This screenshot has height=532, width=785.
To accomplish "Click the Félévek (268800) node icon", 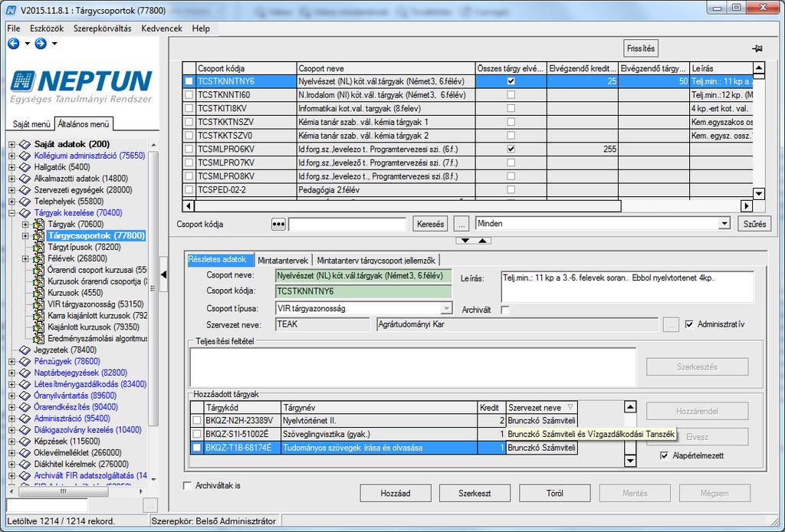I will (38, 259).
